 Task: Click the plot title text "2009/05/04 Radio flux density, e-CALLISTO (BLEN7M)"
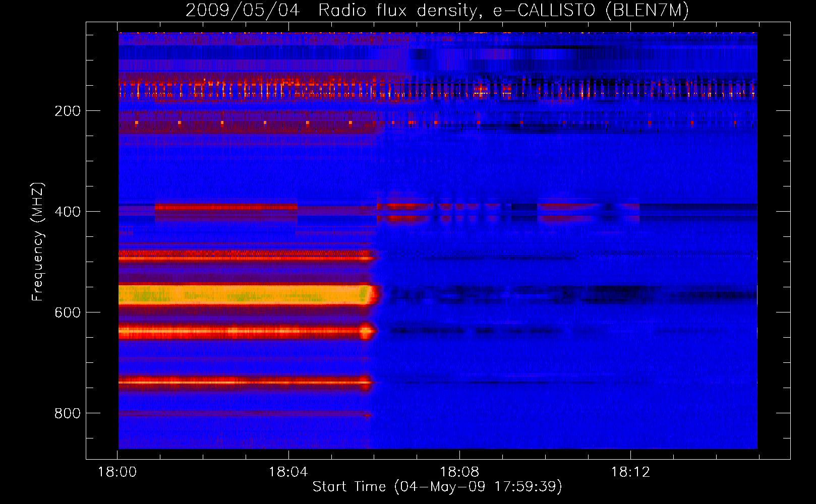(437, 10)
